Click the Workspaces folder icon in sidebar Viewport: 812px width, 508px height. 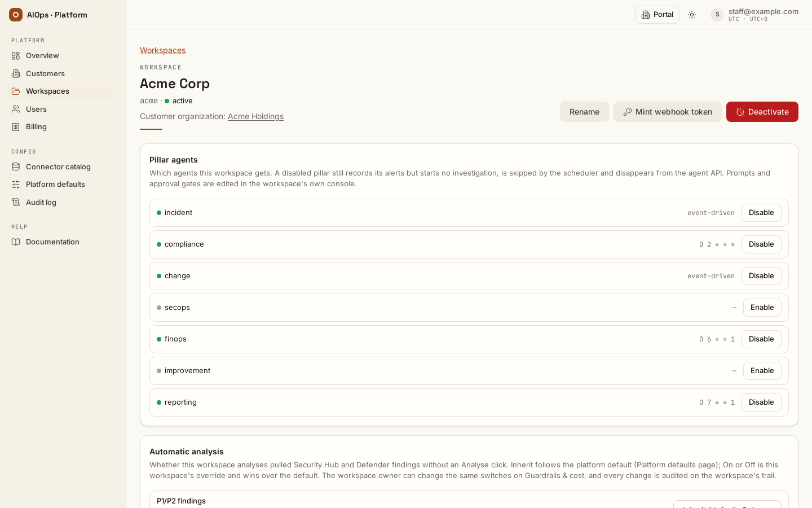point(16,91)
